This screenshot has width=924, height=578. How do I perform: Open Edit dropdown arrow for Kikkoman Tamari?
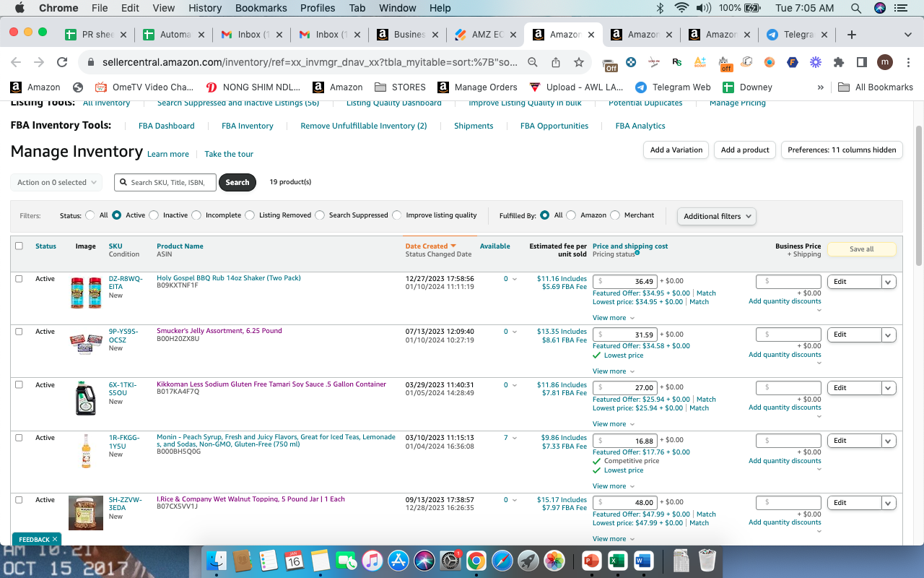point(889,388)
